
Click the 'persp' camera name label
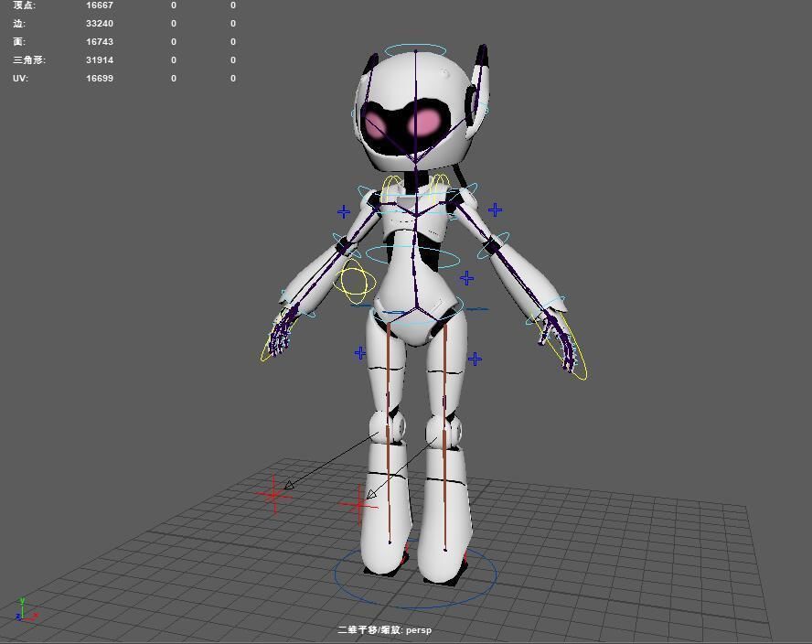[419, 630]
